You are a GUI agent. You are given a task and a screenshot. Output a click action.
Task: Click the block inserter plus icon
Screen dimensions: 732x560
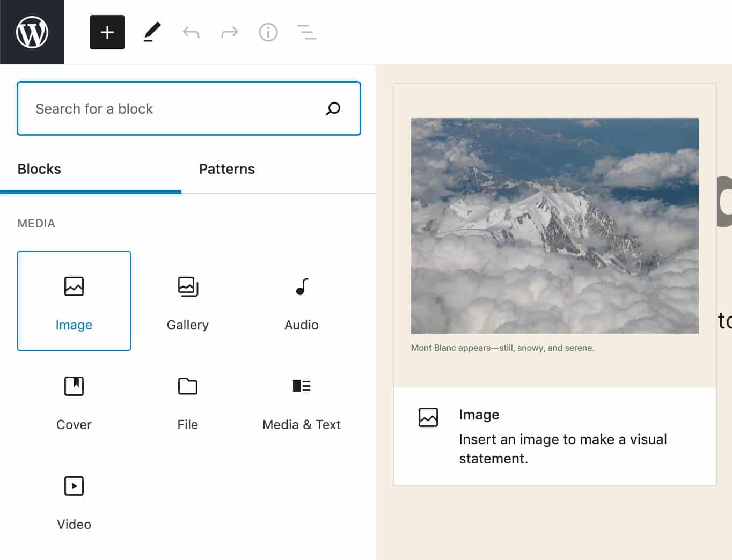point(107,32)
